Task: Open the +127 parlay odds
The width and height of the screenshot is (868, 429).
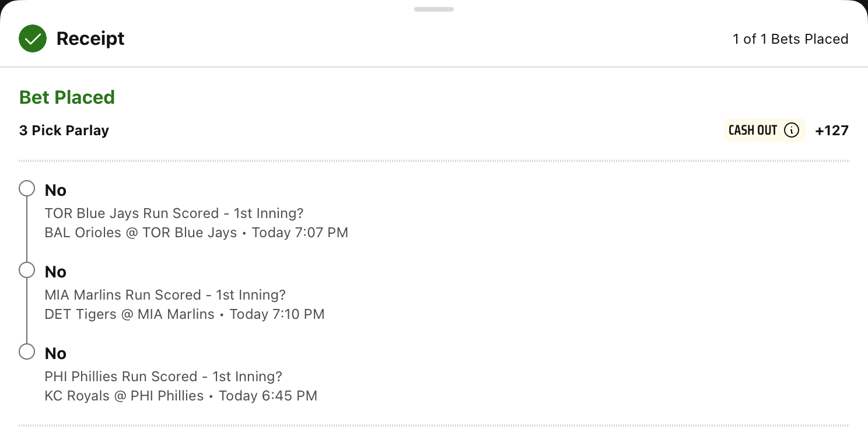Action: click(x=832, y=131)
